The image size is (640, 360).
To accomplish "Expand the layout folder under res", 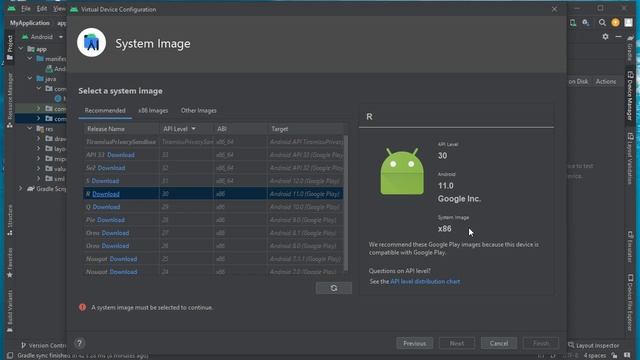I will [39, 149].
